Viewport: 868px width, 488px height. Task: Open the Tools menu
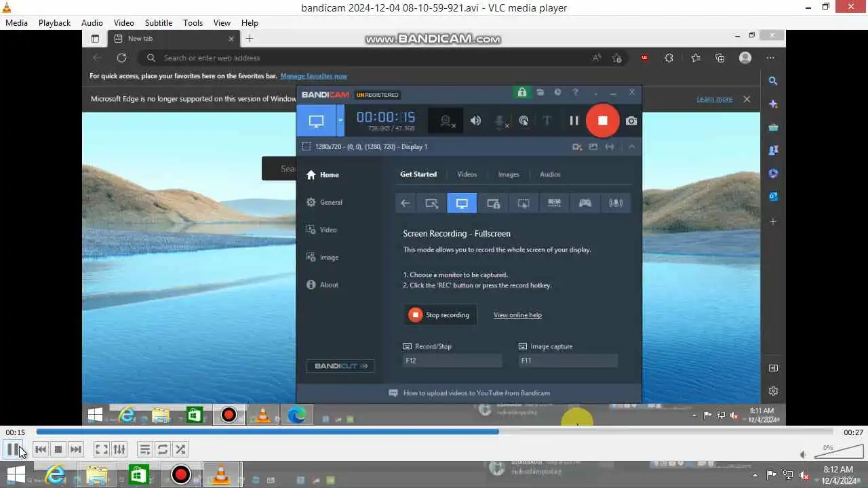(x=193, y=22)
